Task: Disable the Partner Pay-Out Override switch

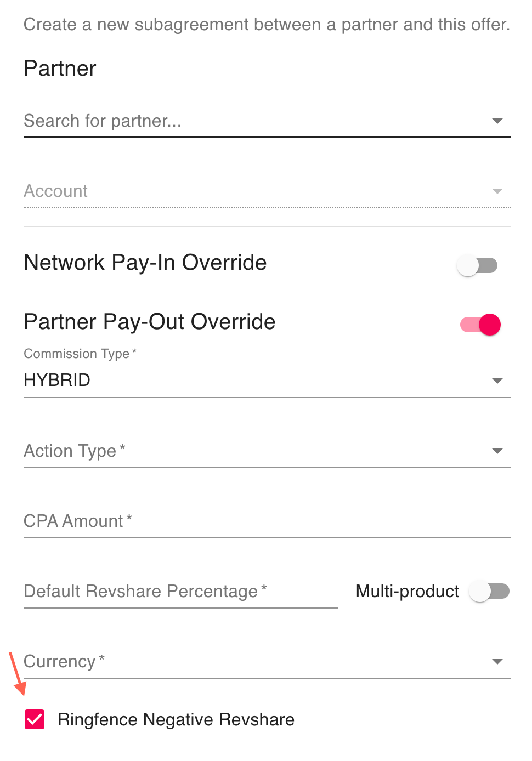Action: [x=480, y=325]
